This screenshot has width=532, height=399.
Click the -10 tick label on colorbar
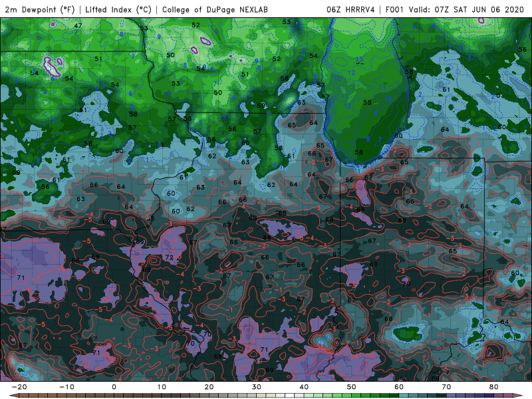[66, 387]
